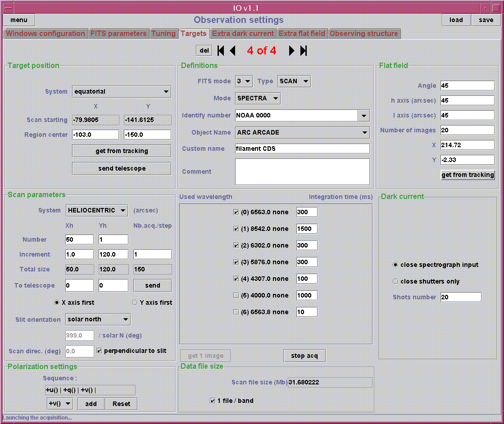This screenshot has height=424, width=504.
Task: Jump to the last target arrow
Action: pos(304,51)
